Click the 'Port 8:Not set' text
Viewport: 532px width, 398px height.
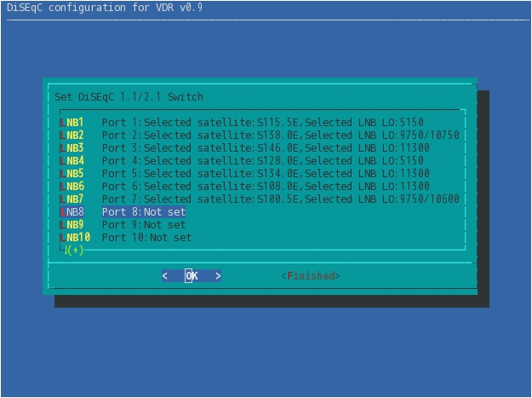143,212
